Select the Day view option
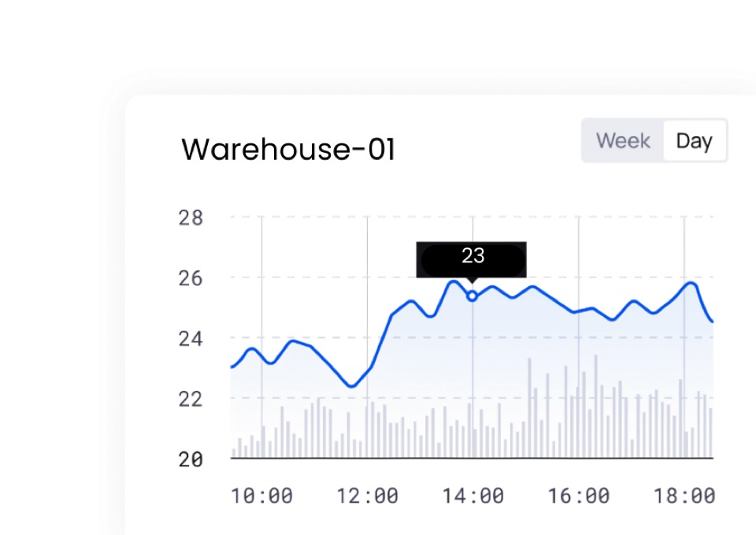The height and width of the screenshot is (535, 756). point(694,141)
